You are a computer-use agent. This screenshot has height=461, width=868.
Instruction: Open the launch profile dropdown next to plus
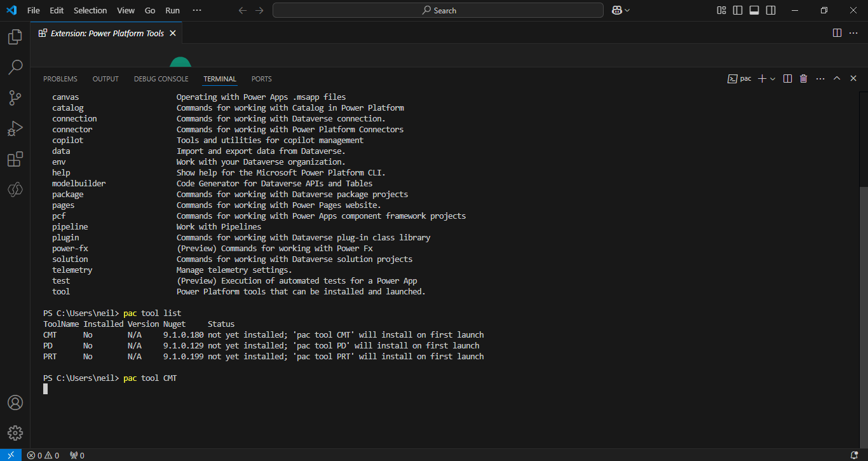pyautogui.click(x=773, y=79)
